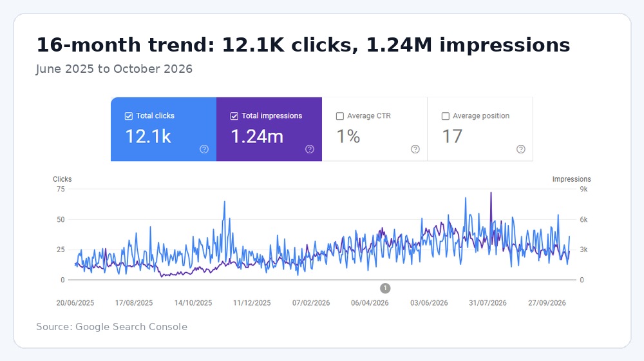Screen dimensions: 644x361
Task: Click the 20/06/2025 date axis label
Action: point(75,303)
